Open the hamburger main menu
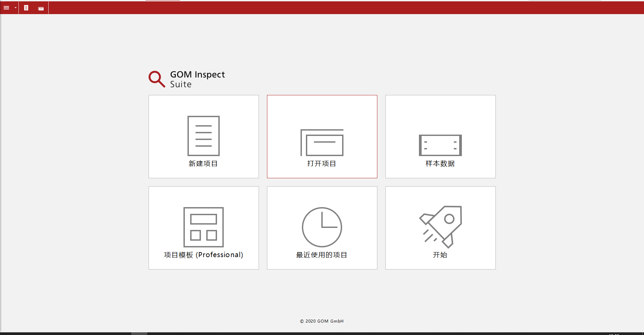 click(x=6, y=8)
